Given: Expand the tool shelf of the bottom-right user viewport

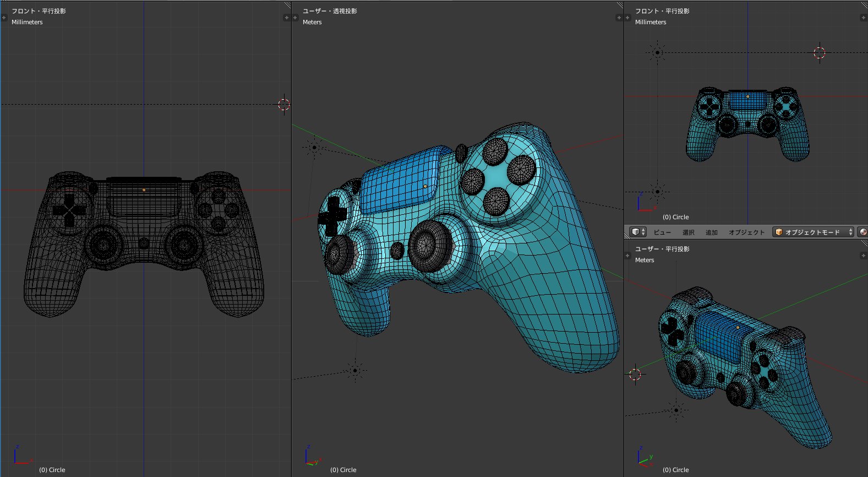Looking at the screenshot, I should click(x=627, y=256).
